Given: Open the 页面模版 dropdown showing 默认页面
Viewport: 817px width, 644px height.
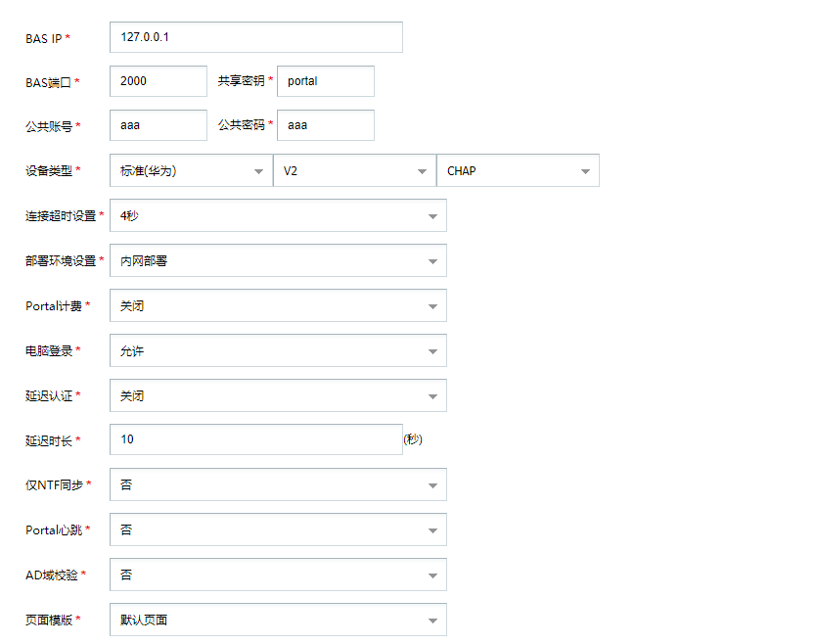Looking at the screenshot, I should (278, 620).
